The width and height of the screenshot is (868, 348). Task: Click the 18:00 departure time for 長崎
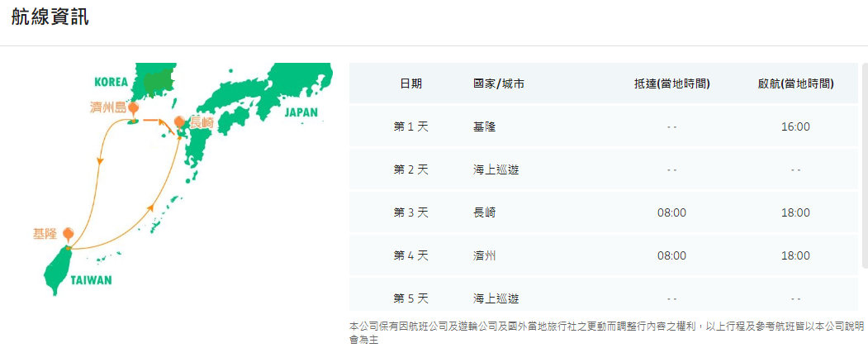coord(796,212)
